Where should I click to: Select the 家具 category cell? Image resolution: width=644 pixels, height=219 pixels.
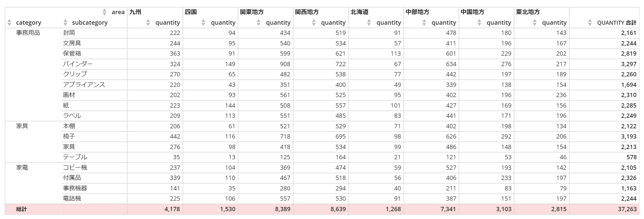tap(22, 126)
